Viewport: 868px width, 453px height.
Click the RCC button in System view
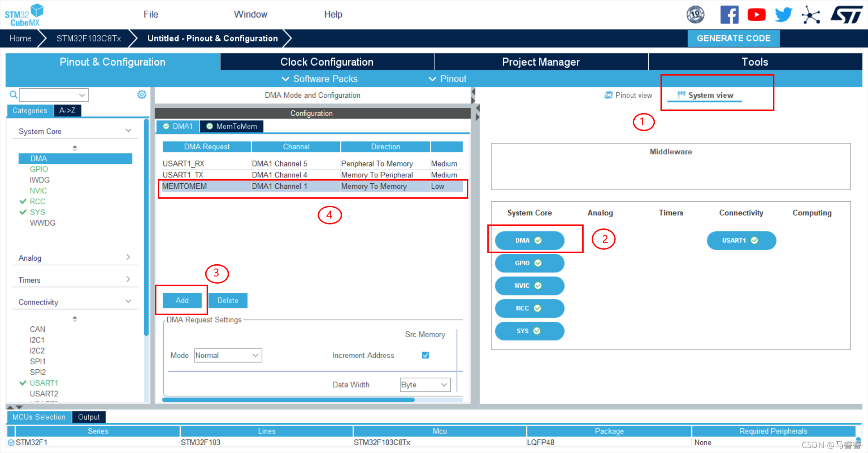(529, 308)
